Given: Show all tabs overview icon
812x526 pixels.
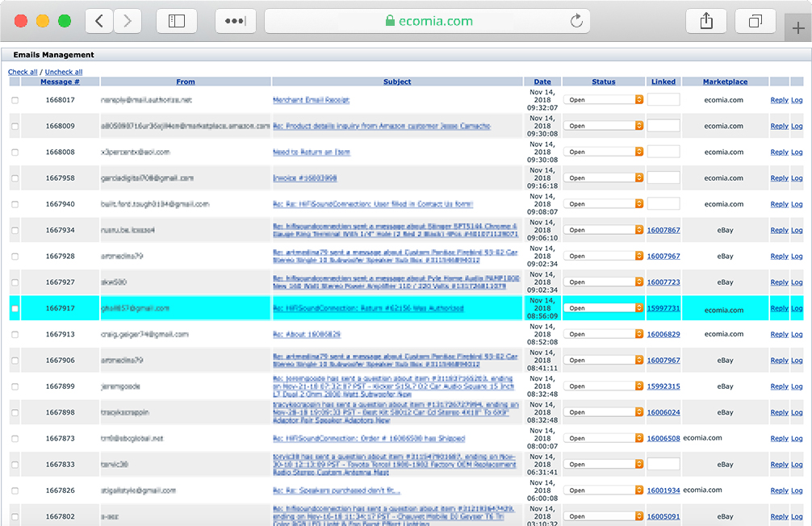Looking at the screenshot, I should pos(755,22).
